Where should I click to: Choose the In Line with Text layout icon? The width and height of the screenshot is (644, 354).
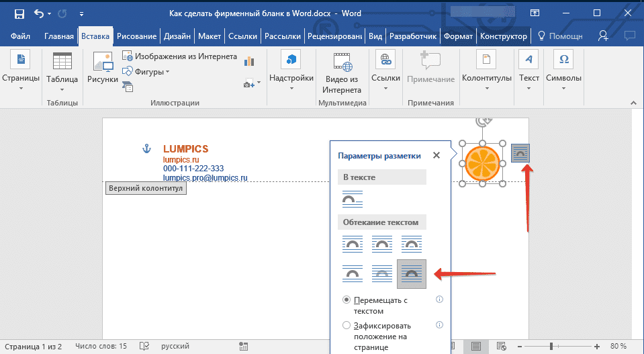(x=353, y=198)
